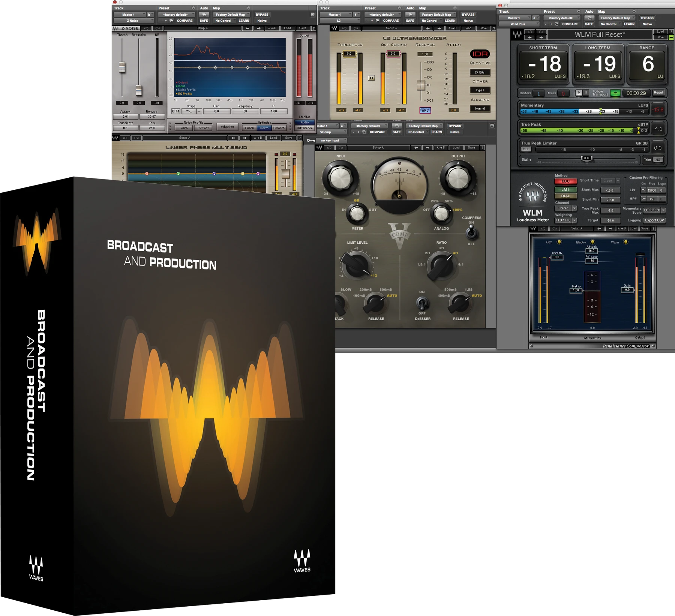Viewport: 675px width, 616px height.
Task: Toggle the ARC button in L2 Ultramaximizer
Action: 425,110
